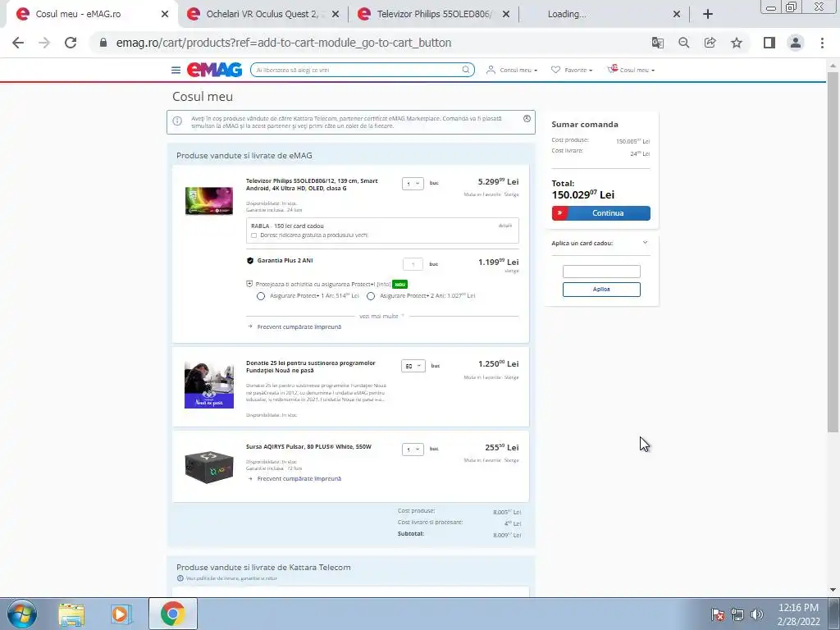Expand 'Frecvent cumpărate împreună' under Televizor Philips
This screenshot has width=840, height=630.
(299, 326)
